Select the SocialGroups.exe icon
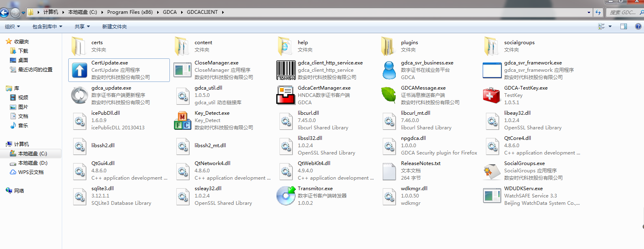644x249 pixels. 492,171
